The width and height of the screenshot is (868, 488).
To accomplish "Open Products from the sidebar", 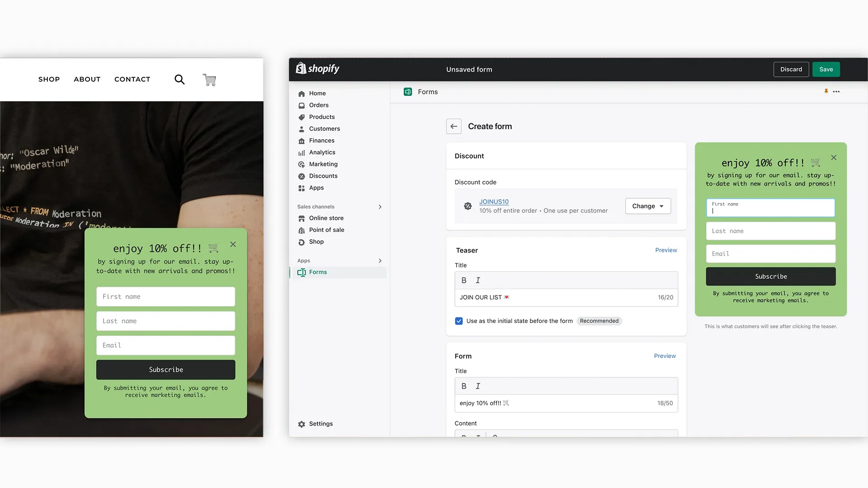I will pos(321,117).
